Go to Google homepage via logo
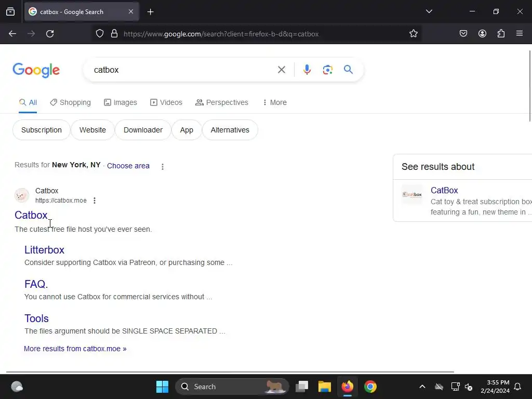The height and width of the screenshot is (399, 532). (x=36, y=70)
